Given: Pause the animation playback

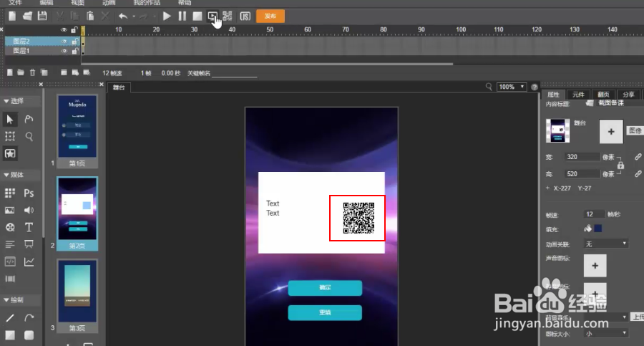Looking at the screenshot, I should coord(182,16).
